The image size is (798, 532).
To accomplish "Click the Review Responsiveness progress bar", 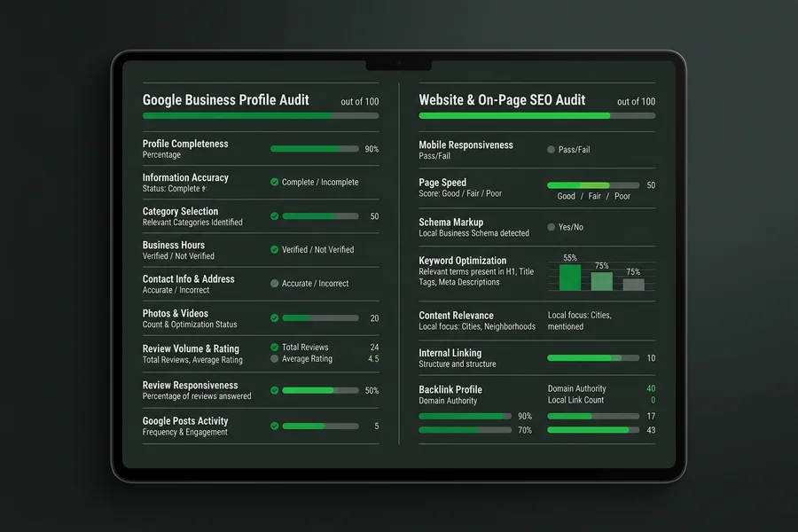I will [321, 390].
